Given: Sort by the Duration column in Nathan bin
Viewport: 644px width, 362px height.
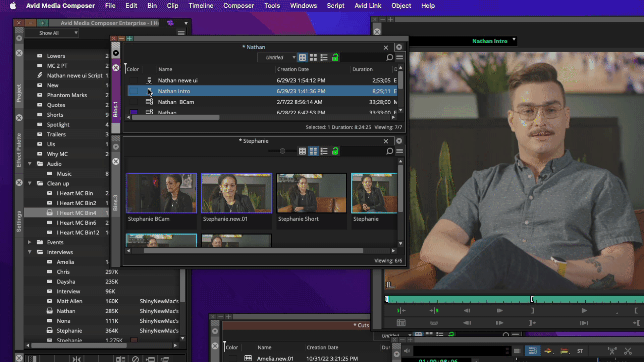Looking at the screenshot, I should pyautogui.click(x=362, y=69).
